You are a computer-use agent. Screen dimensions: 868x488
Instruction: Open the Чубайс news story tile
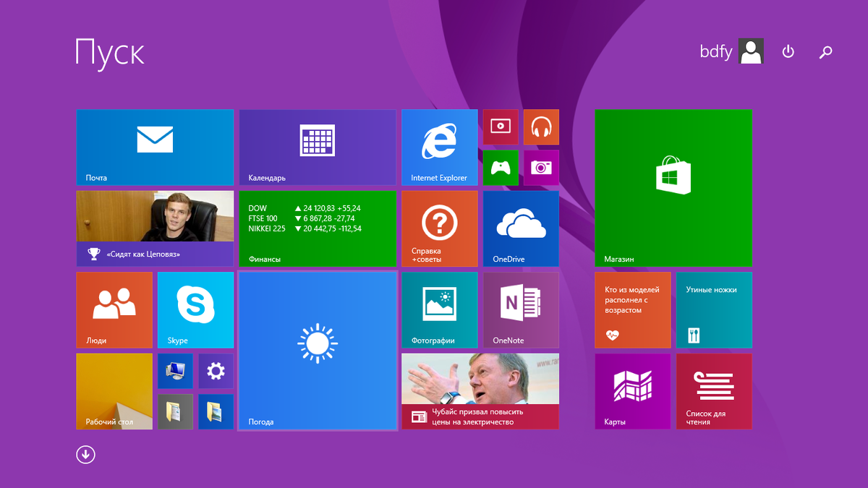click(x=480, y=391)
